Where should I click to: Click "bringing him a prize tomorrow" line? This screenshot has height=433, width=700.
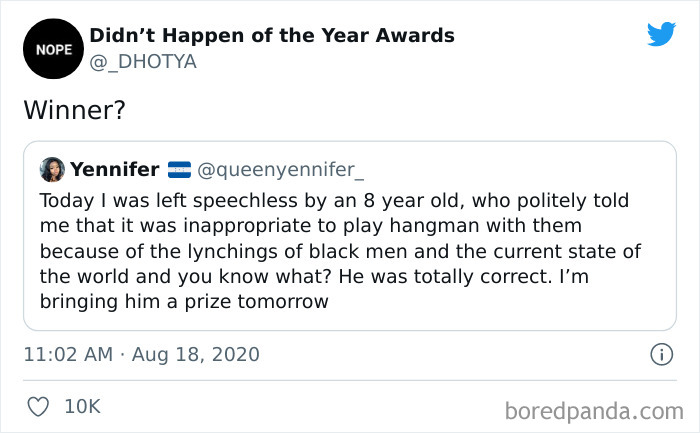(x=184, y=301)
